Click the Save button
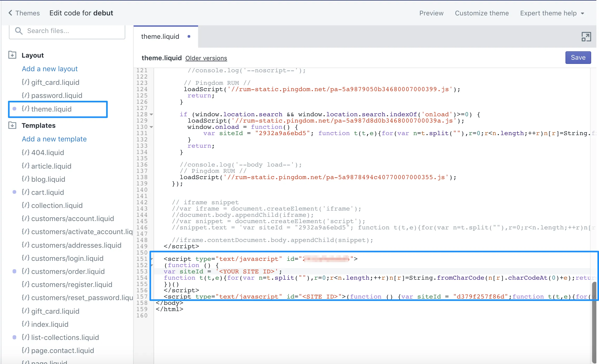 tap(578, 58)
